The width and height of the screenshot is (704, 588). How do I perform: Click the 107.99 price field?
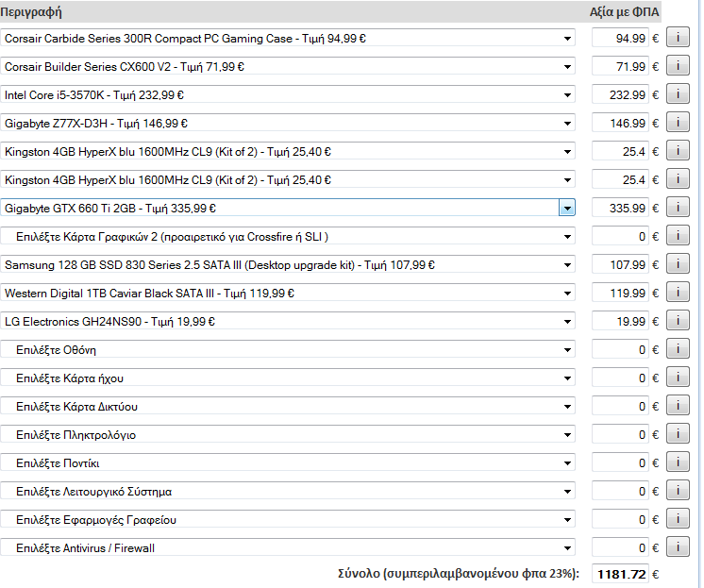click(620, 264)
